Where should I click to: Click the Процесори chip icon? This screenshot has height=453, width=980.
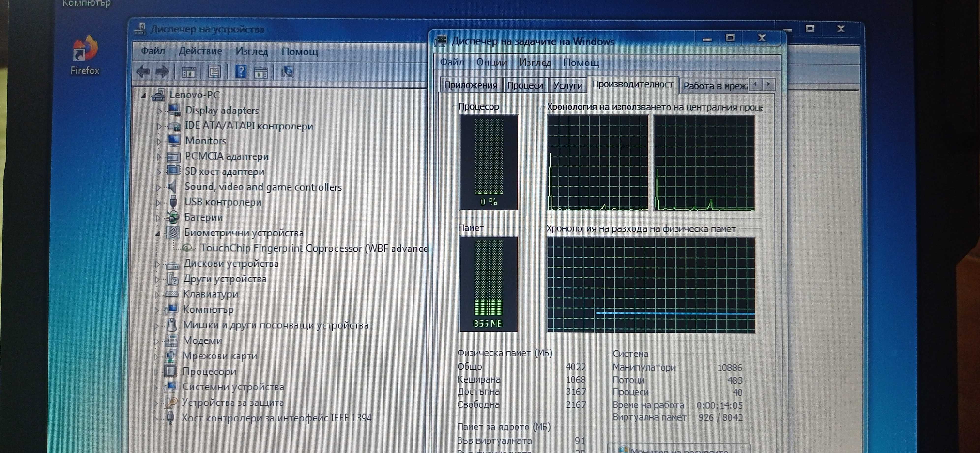pos(171,371)
